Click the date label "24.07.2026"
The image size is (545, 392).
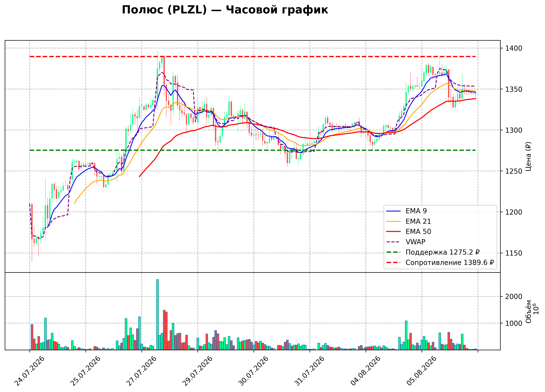(29, 371)
